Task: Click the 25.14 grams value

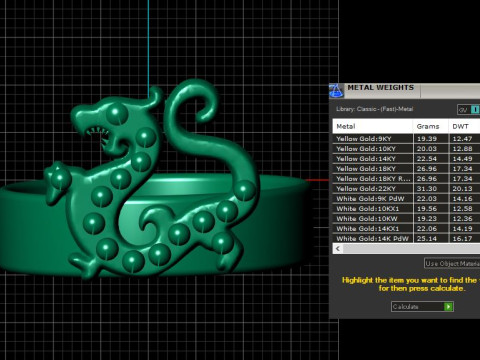Action: tap(427, 239)
